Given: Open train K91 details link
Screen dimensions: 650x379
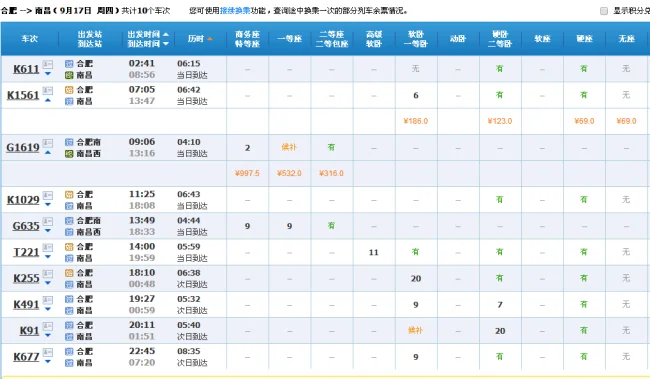Looking at the screenshot, I should coord(29,330).
